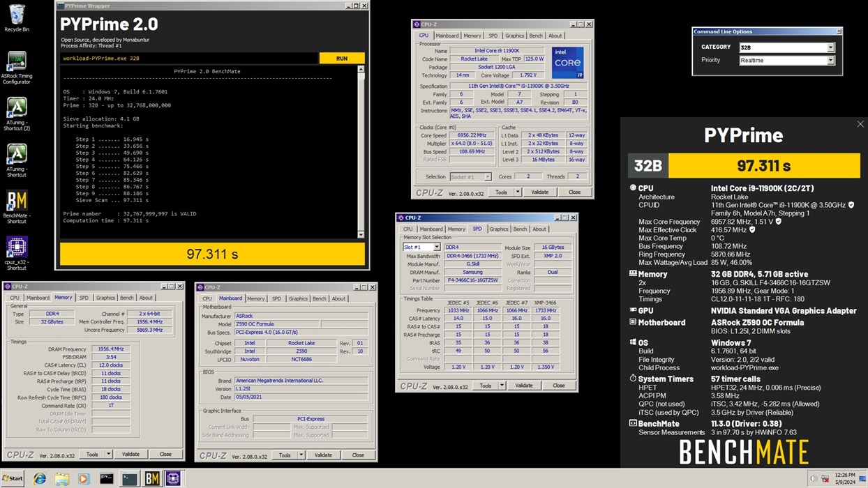
Task: Open Windows Explorer from the taskbar
Action: (x=62, y=479)
